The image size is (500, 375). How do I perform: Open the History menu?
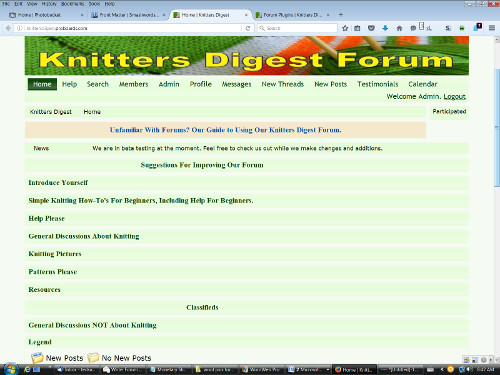pyautogui.click(x=49, y=4)
